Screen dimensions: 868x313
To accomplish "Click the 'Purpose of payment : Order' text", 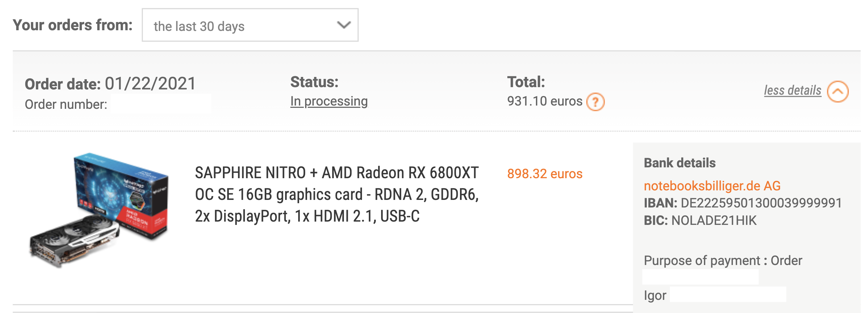I will coord(723,261).
